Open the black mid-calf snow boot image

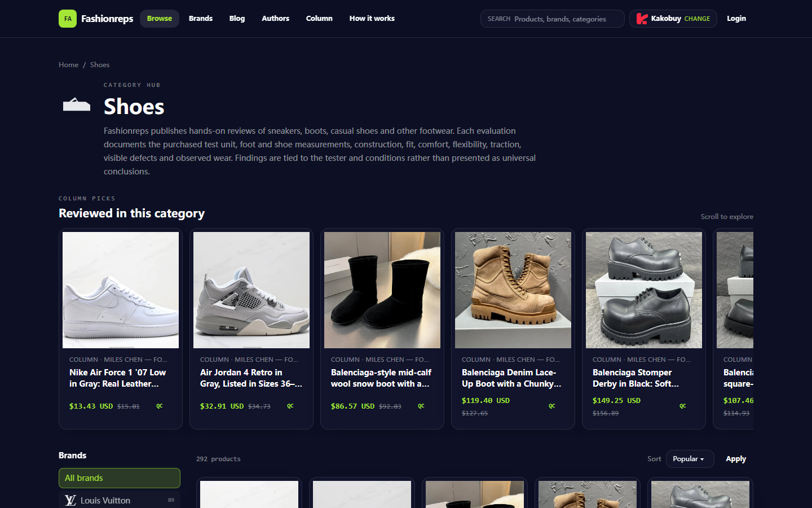click(382, 290)
